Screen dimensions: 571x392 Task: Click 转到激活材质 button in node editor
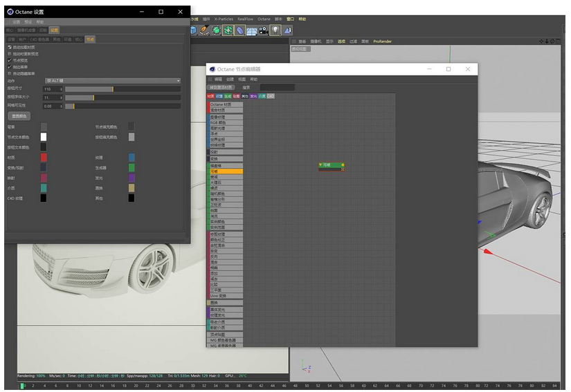[x=221, y=88]
